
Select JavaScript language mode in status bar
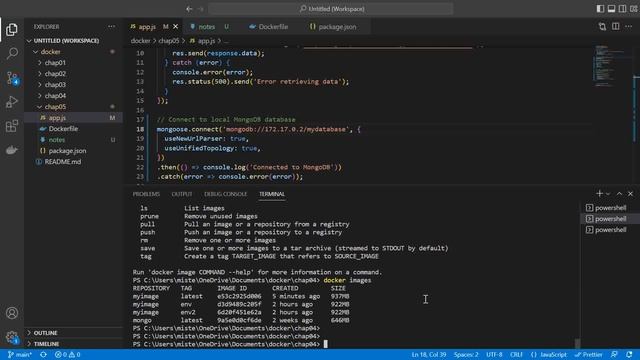coord(549,355)
